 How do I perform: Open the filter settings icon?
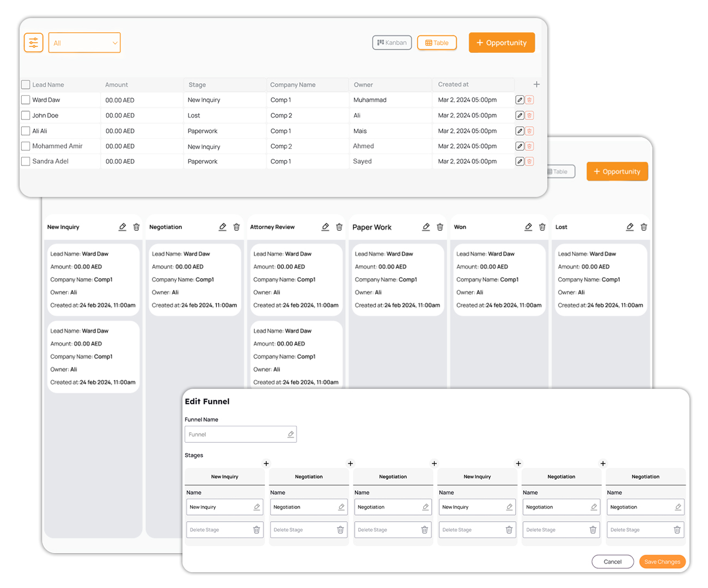(x=34, y=43)
